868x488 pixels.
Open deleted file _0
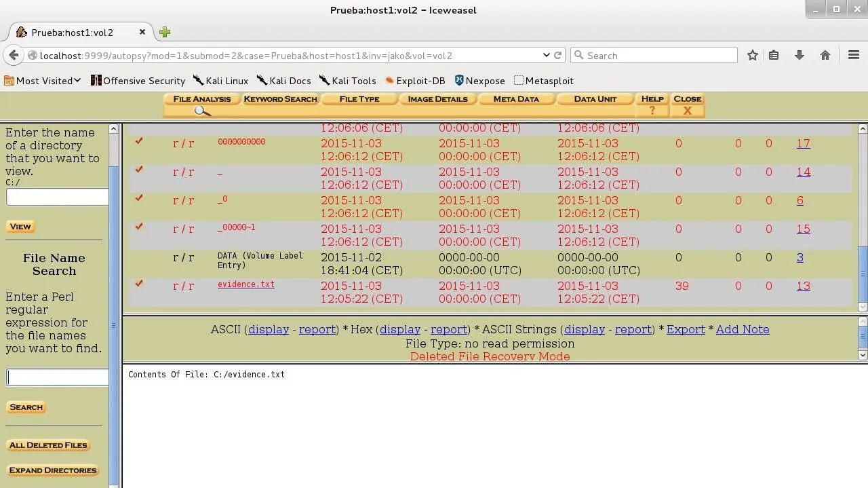pos(222,200)
